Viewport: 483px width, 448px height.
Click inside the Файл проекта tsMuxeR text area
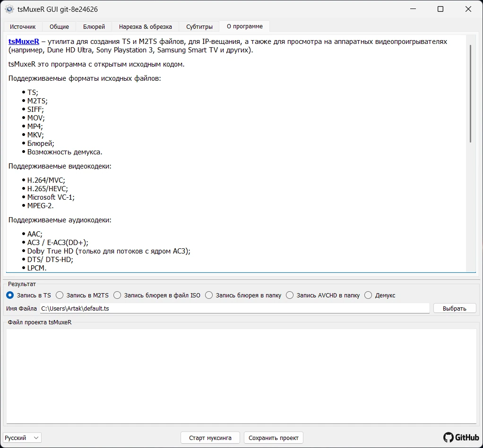(x=241, y=376)
